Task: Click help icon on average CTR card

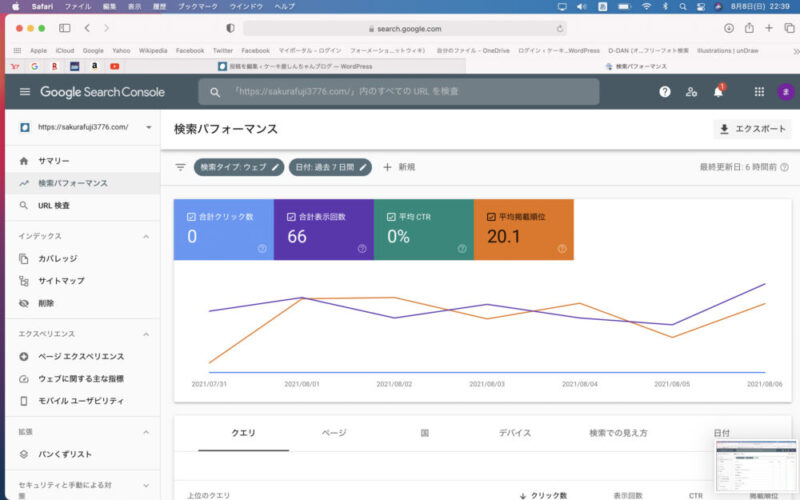Action: pos(462,249)
